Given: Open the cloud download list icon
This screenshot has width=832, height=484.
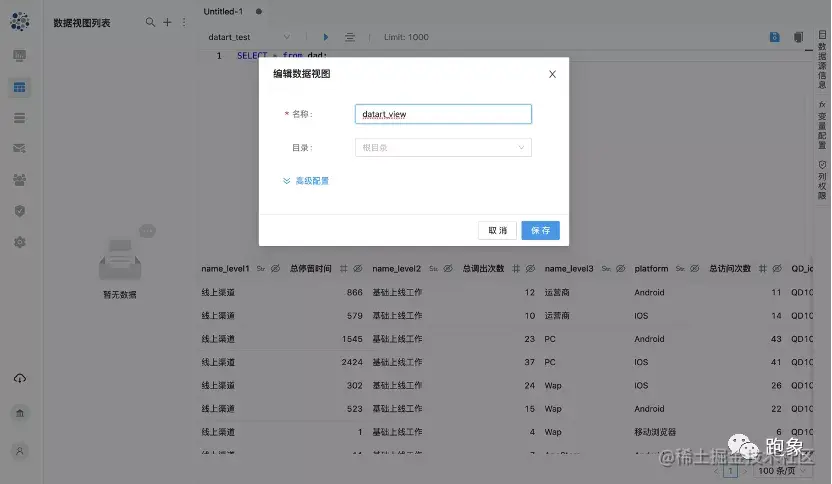Looking at the screenshot, I should click(20, 378).
